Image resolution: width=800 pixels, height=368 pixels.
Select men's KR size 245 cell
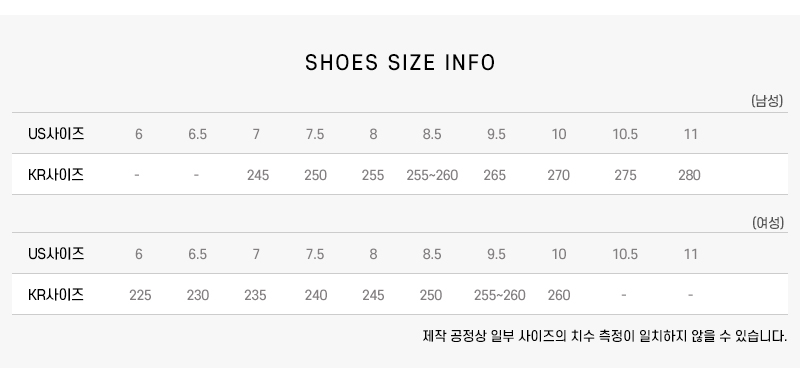[x=258, y=175]
